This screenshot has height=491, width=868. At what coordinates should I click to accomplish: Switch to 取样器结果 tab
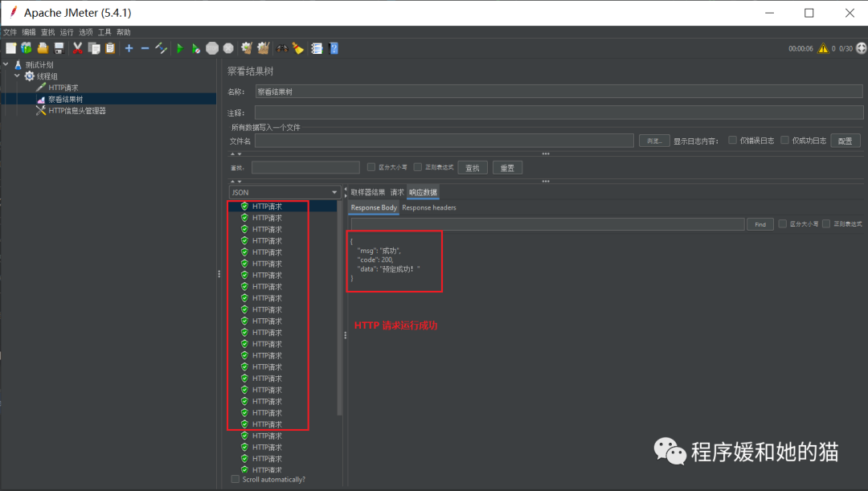(x=367, y=192)
